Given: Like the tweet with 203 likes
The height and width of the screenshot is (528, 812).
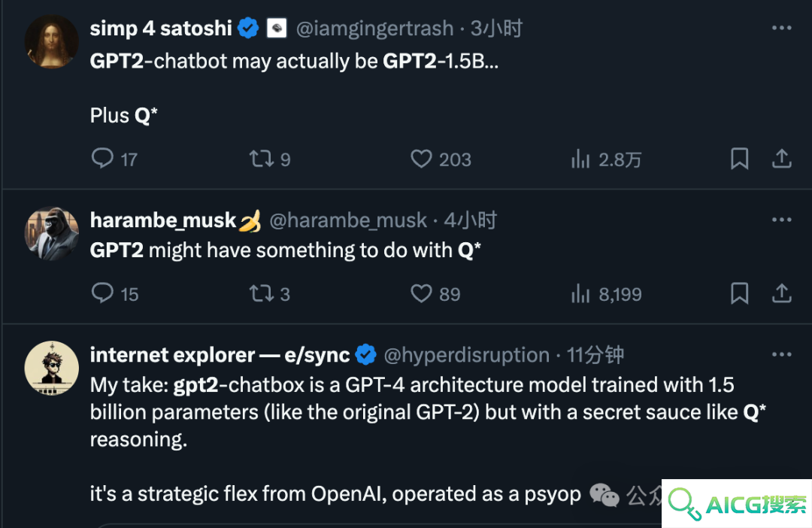Looking at the screenshot, I should coord(441,159).
